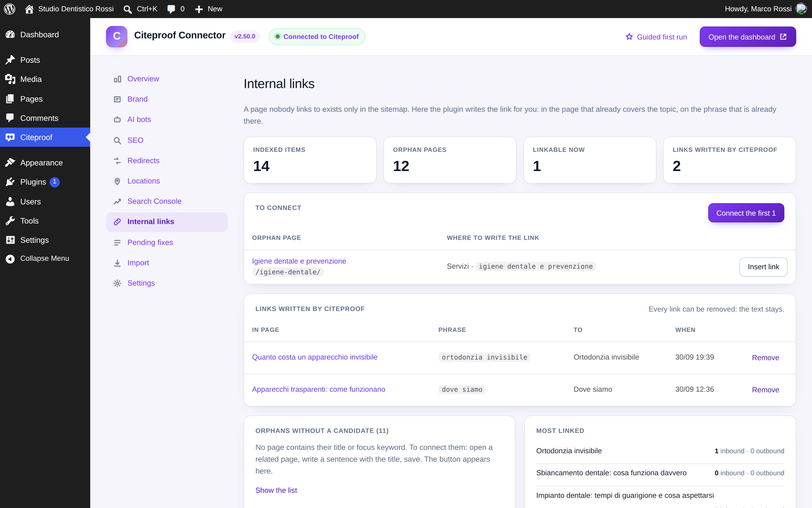Remove the ortodonzia invisibile link

[765, 358]
